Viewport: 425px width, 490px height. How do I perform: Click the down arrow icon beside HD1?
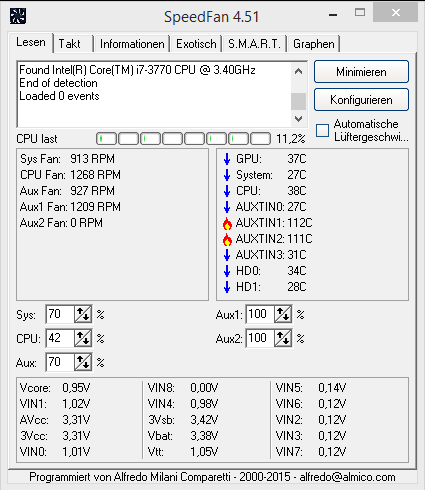pos(227,287)
